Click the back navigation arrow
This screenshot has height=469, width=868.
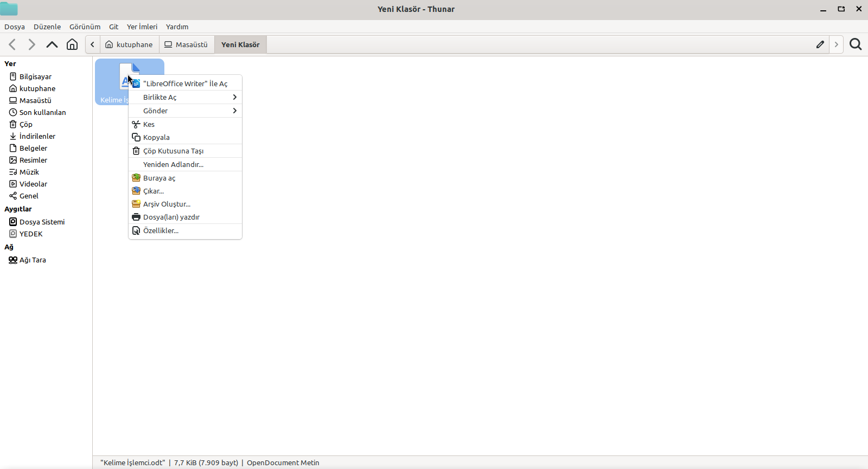12,44
